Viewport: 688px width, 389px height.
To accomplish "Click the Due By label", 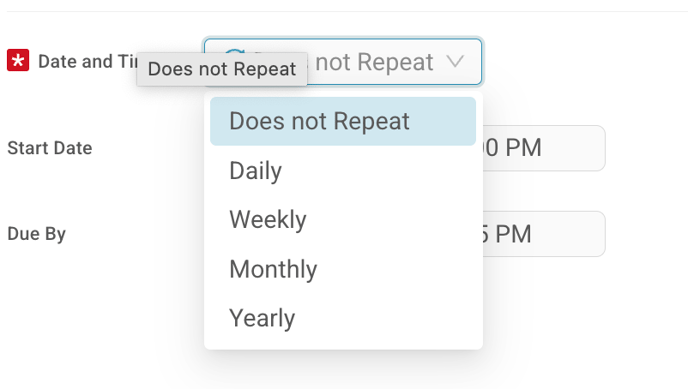I will pyautogui.click(x=36, y=234).
